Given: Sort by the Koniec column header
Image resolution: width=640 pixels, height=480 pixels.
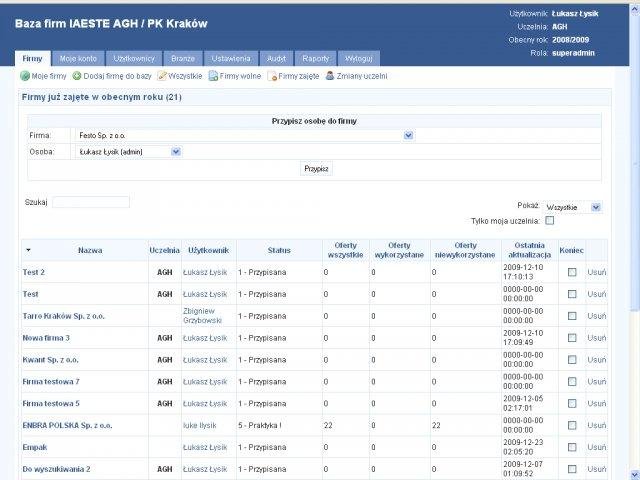Looking at the screenshot, I should pyautogui.click(x=571, y=250).
